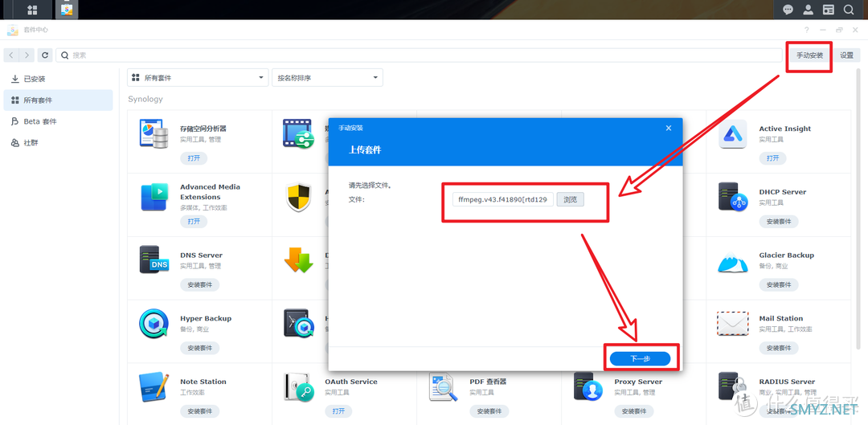Install the Glacier Backup package
This screenshot has width=868, height=425.
tap(779, 285)
